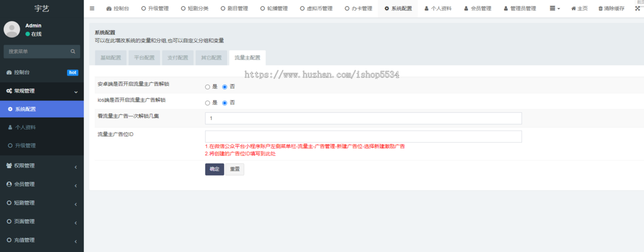Click the 解锁几集 input showing 1
644x252 pixels.
coord(363,118)
